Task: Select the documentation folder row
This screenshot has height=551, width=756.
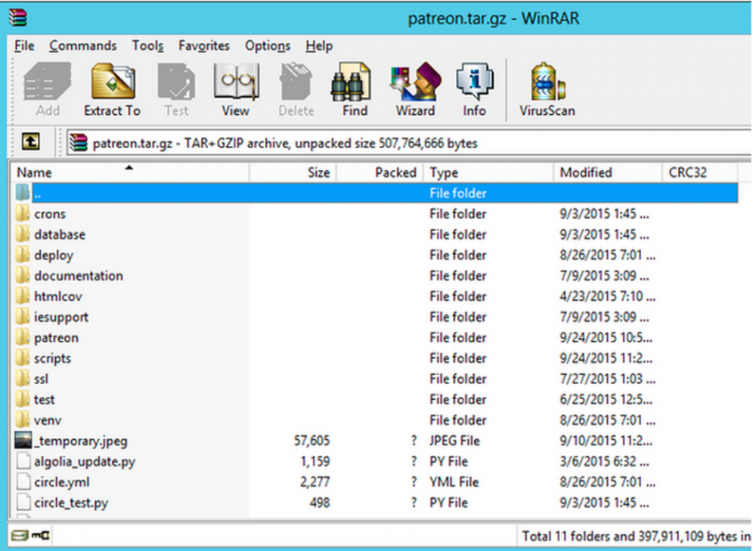Action: (x=374, y=276)
